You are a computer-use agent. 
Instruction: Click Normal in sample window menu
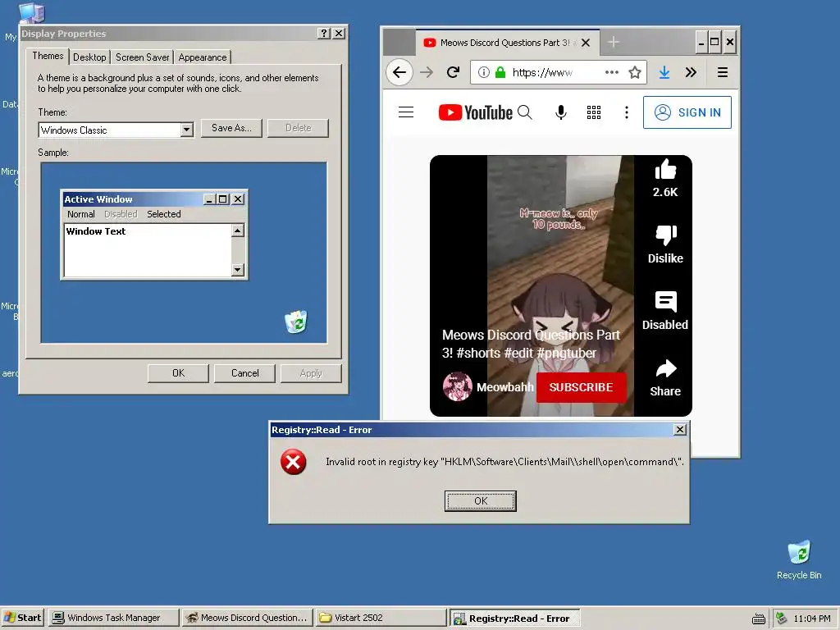(x=81, y=214)
